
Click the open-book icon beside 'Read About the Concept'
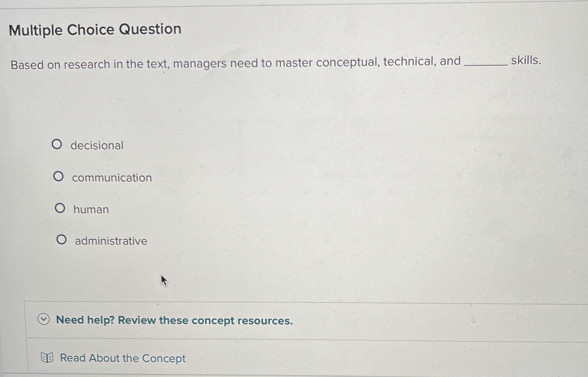(48, 358)
